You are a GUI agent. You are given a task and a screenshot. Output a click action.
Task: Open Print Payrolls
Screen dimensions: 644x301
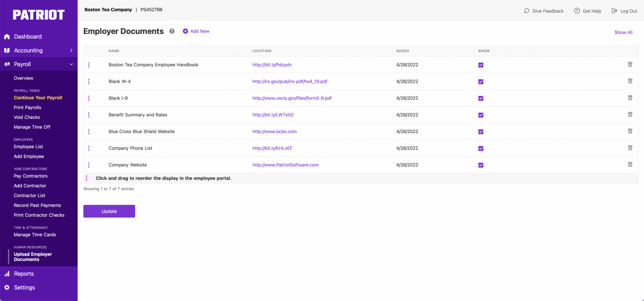(x=27, y=107)
